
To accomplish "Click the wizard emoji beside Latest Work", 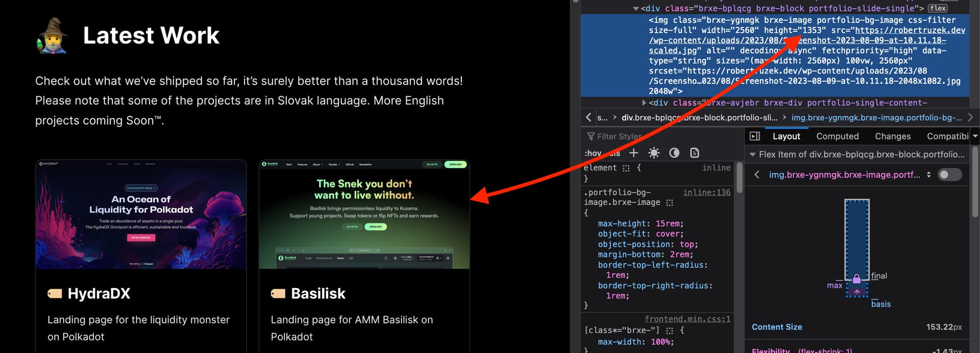I will [x=52, y=36].
